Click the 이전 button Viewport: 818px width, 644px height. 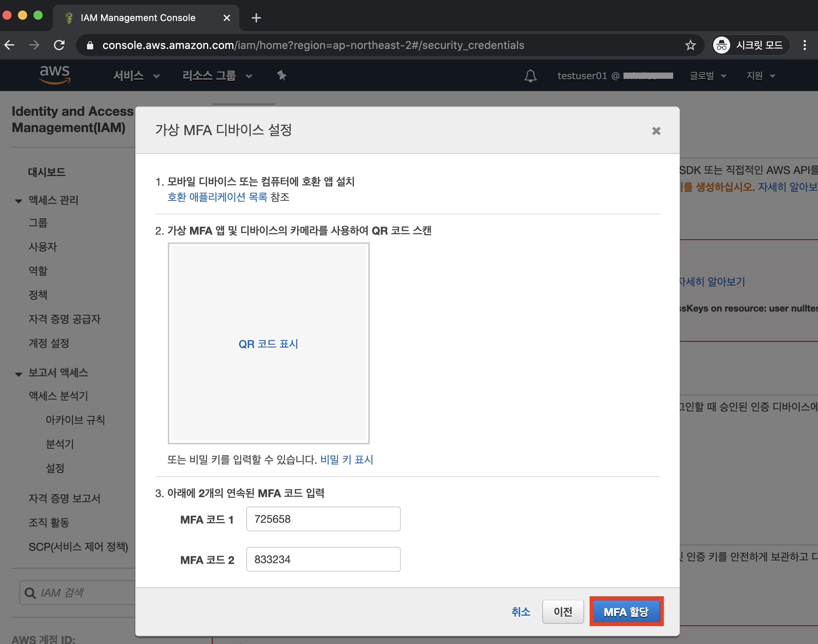point(563,612)
